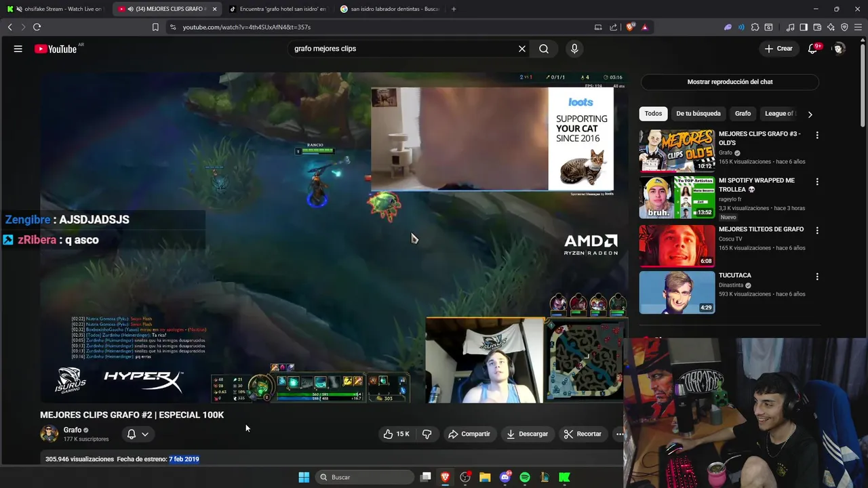Select the Grafo filter chip
Image resolution: width=868 pixels, height=488 pixels.
(x=743, y=114)
